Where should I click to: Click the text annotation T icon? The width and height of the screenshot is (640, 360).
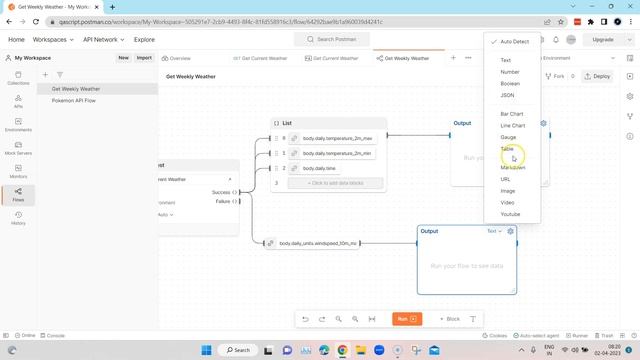(473, 319)
